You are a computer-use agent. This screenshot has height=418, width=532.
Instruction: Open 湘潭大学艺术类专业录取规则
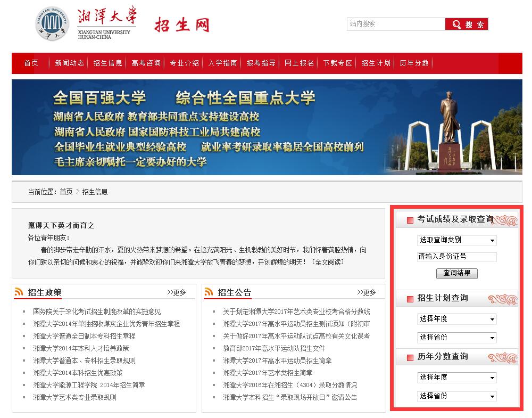coord(74,397)
